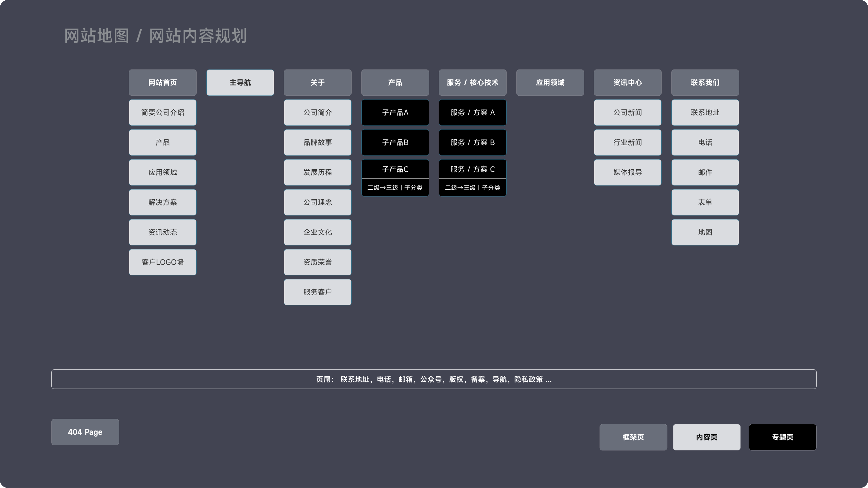Select the 内容页 legend box
868x488 pixels.
click(706, 437)
